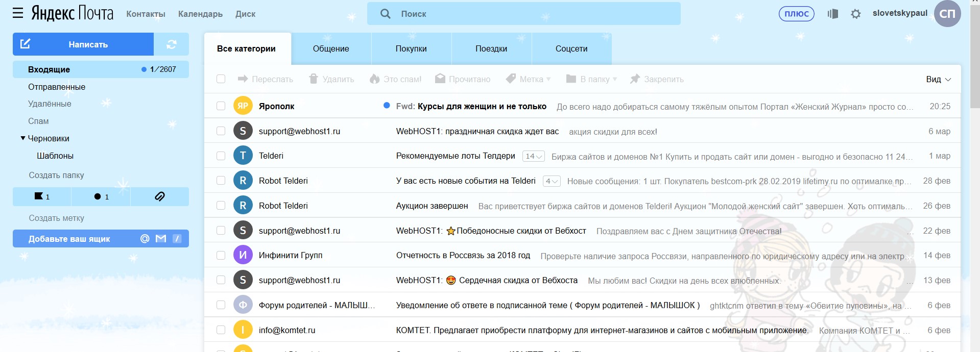The height and width of the screenshot is (352, 980).
Task: Click the @ mailbox icon in Добавьте ваш ящик
Action: tap(145, 238)
